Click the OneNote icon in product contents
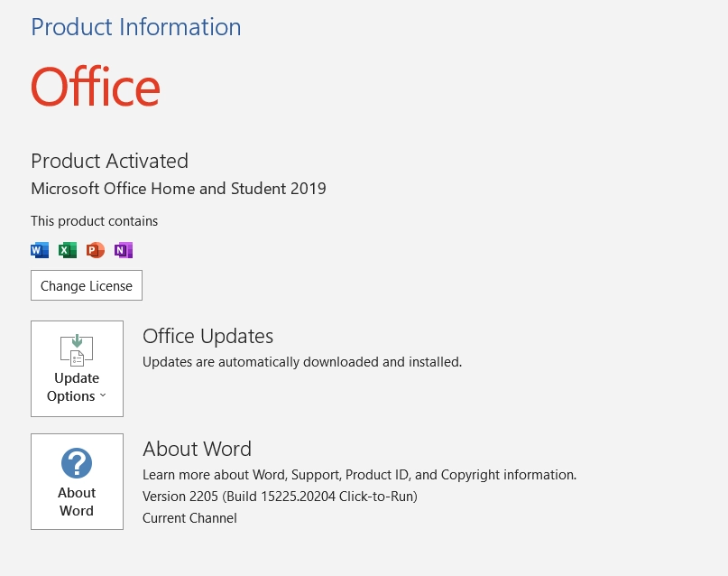728x576 pixels. coord(124,249)
